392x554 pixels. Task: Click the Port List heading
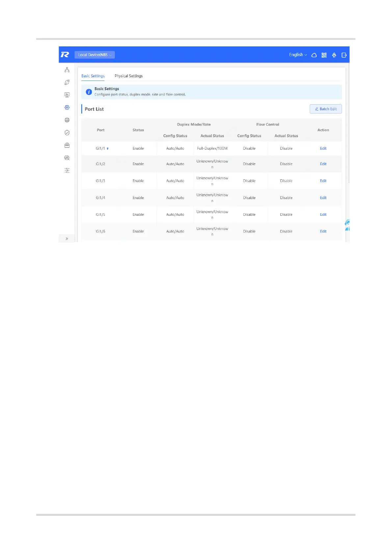[x=94, y=109]
